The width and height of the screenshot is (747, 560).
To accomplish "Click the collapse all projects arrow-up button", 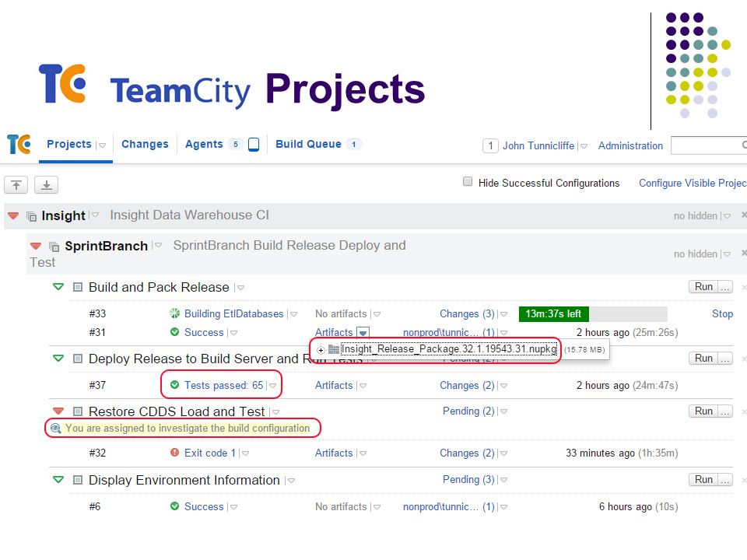I will [16, 185].
